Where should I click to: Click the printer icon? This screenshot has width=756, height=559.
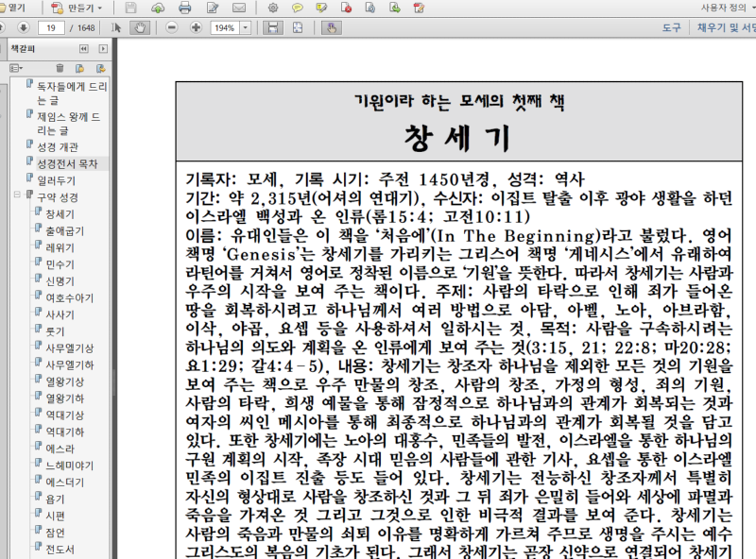[184, 8]
